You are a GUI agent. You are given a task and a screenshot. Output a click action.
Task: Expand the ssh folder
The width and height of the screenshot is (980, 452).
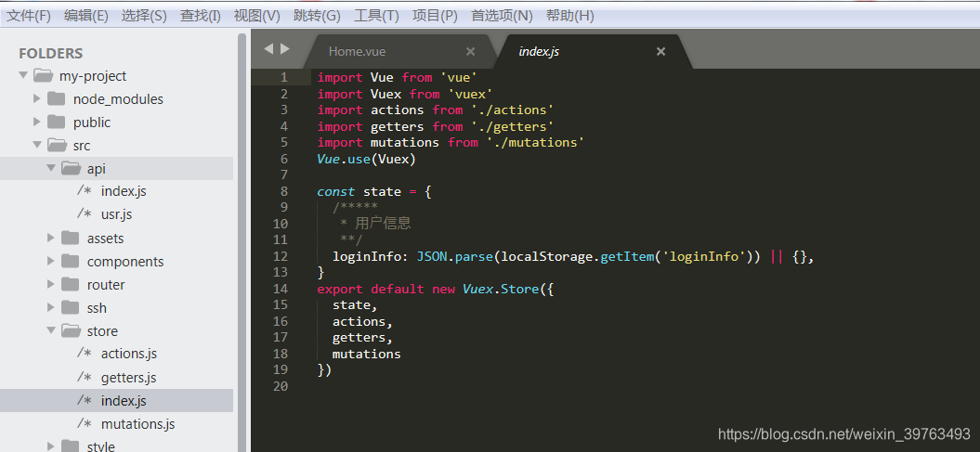(x=51, y=307)
